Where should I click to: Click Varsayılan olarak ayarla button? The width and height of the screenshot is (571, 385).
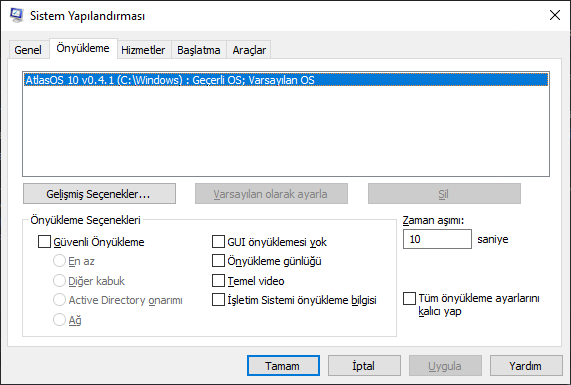click(271, 194)
